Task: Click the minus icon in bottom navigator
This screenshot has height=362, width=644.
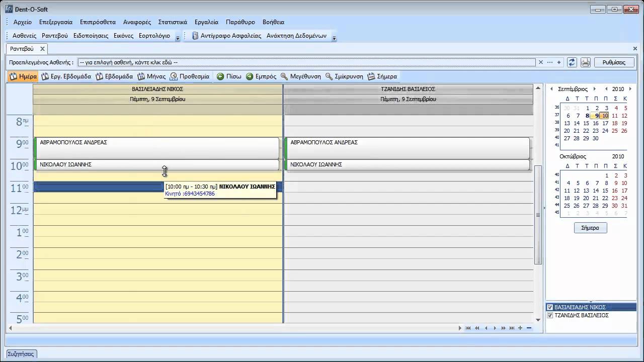Action: pyautogui.click(x=529, y=328)
